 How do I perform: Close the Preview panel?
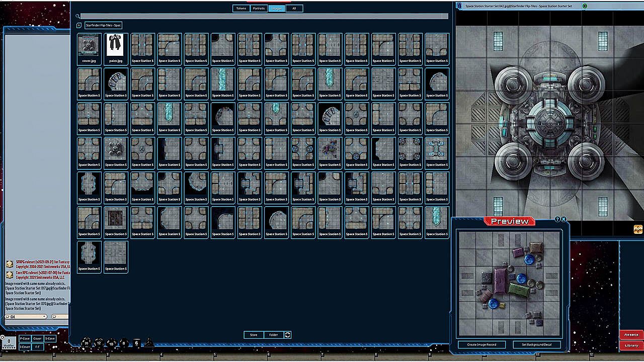[x=563, y=220]
